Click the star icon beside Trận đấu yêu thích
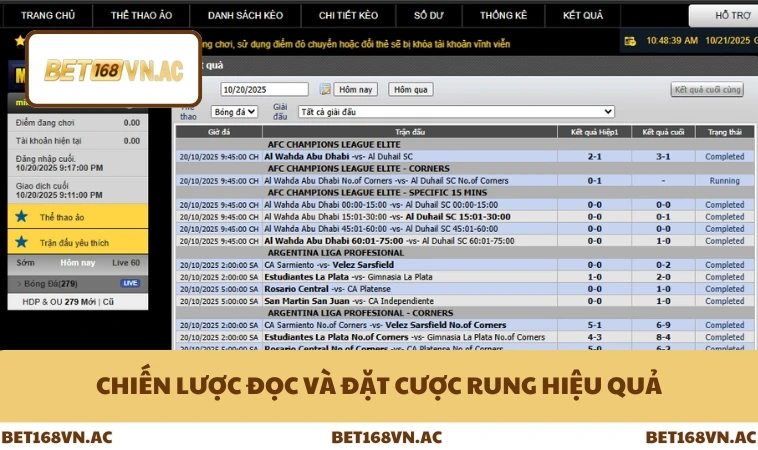 (21, 242)
